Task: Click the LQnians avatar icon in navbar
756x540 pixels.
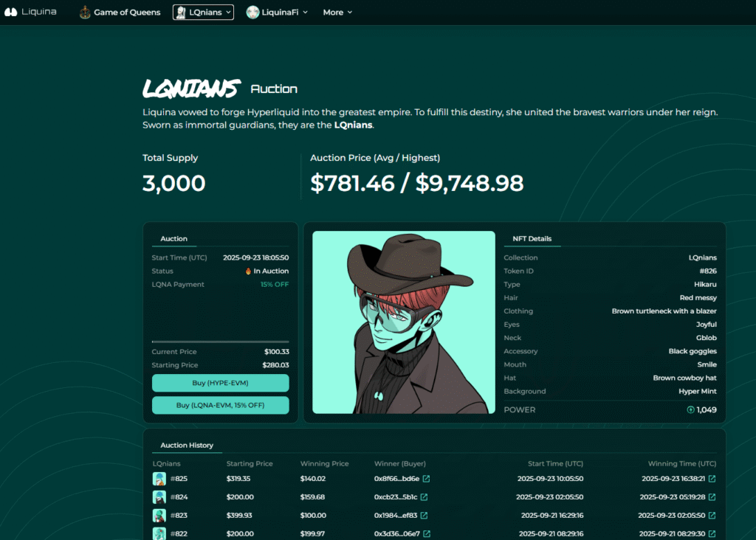Action: tap(181, 13)
